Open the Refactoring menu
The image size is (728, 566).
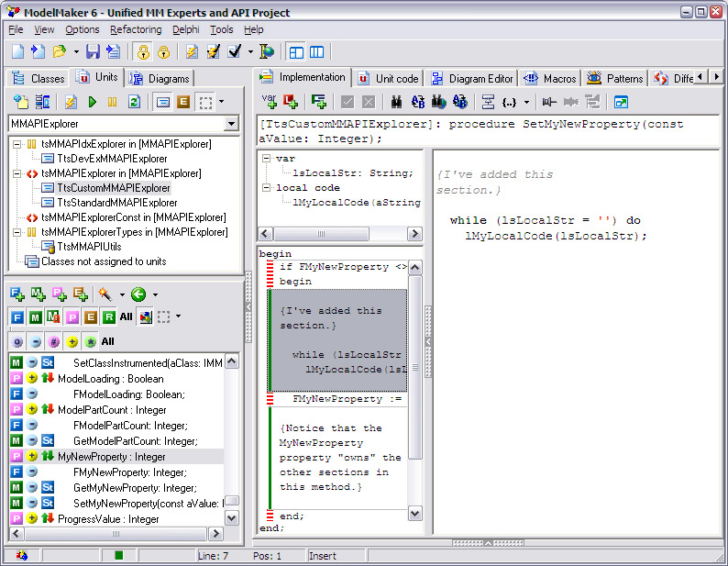click(136, 29)
